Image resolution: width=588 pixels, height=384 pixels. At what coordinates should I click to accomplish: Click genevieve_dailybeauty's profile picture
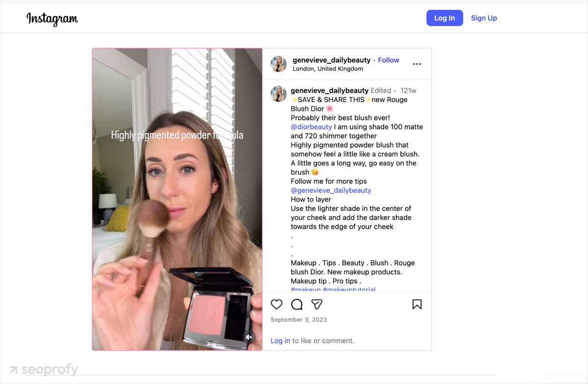coord(278,64)
